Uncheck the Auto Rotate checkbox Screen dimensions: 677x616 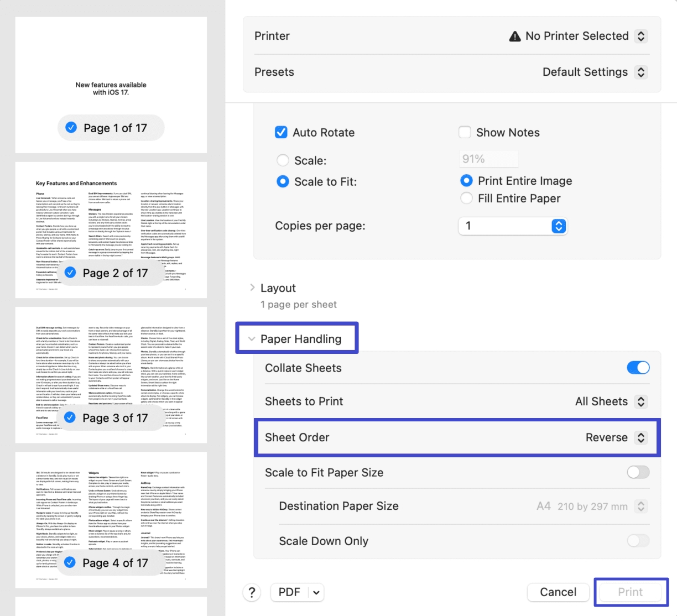281,132
